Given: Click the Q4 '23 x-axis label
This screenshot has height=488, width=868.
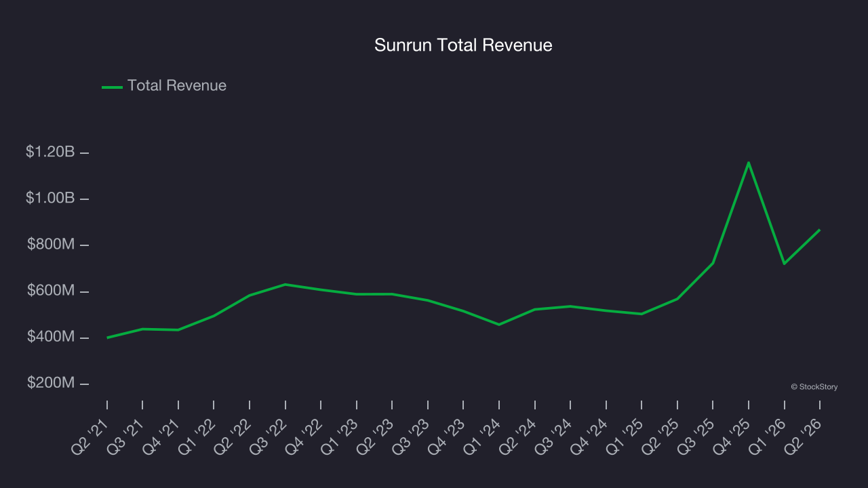Looking at the screenshot, I should click(x=446, y=435).
